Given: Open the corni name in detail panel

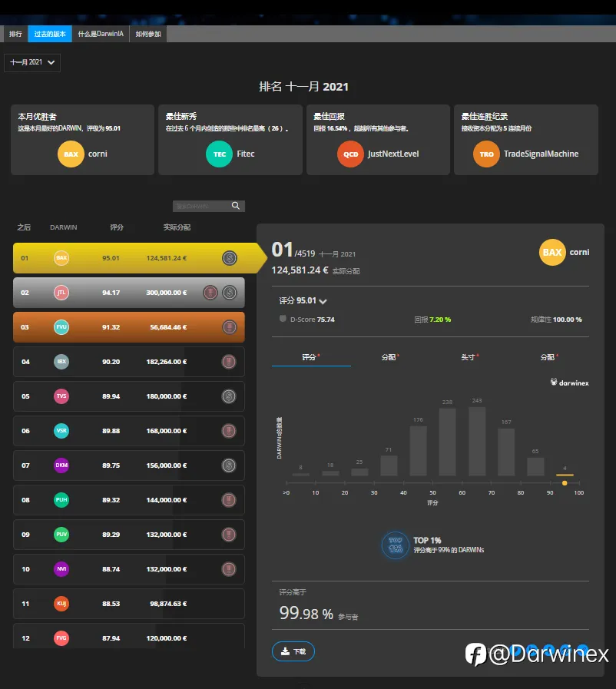Looking at the screenshot, I should point(580,252).
